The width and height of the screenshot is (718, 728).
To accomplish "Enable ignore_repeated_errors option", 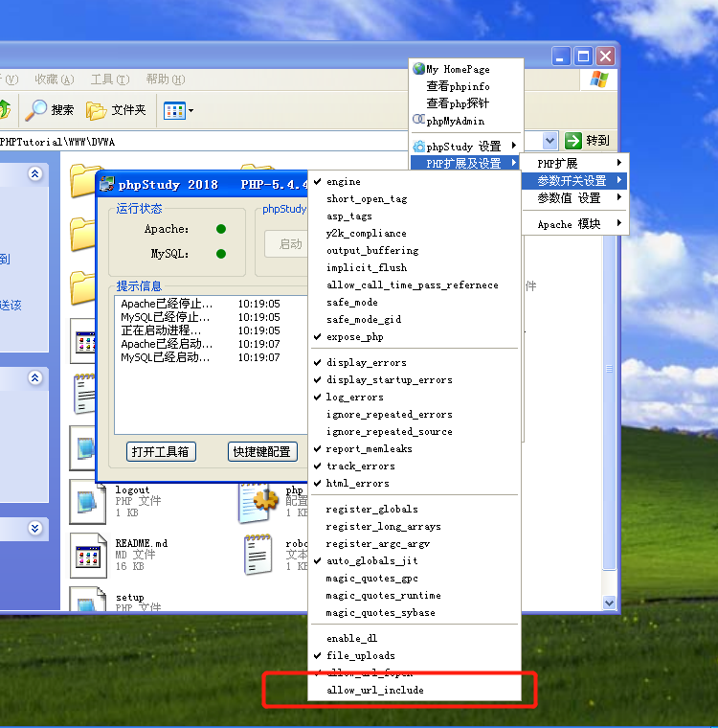I will pos(415,414).
